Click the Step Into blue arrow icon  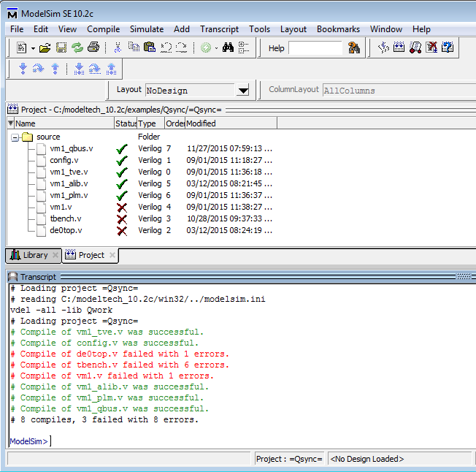tap(23, 69)
